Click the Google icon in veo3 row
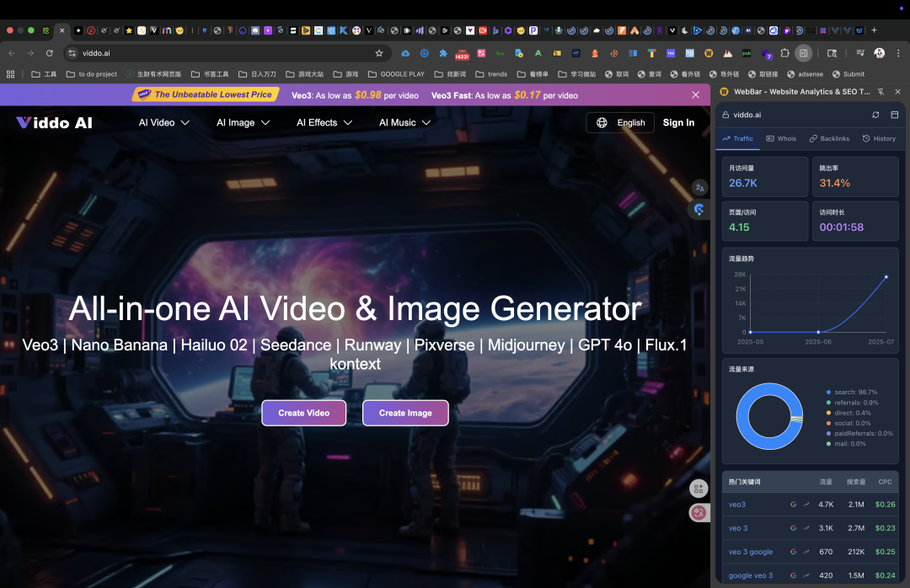The height and width of the screenshot is (588, 910). click(x=793, y=505)
